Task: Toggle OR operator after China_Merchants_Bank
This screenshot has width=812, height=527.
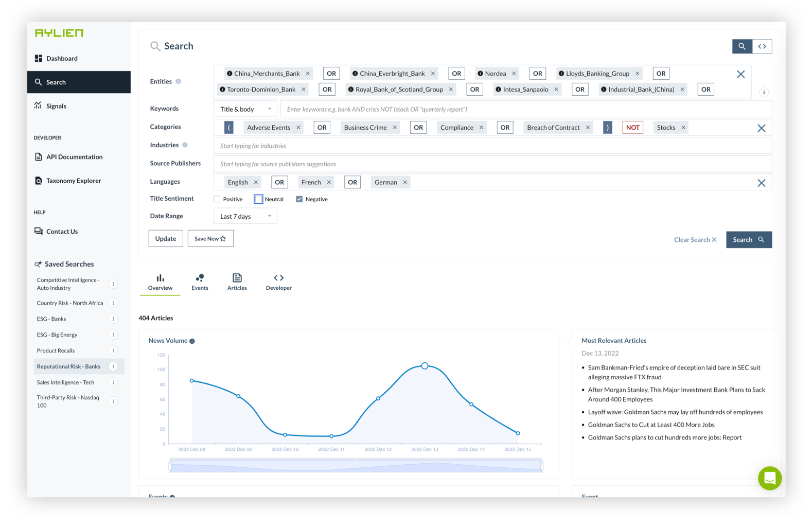Action: click(331, 74)
